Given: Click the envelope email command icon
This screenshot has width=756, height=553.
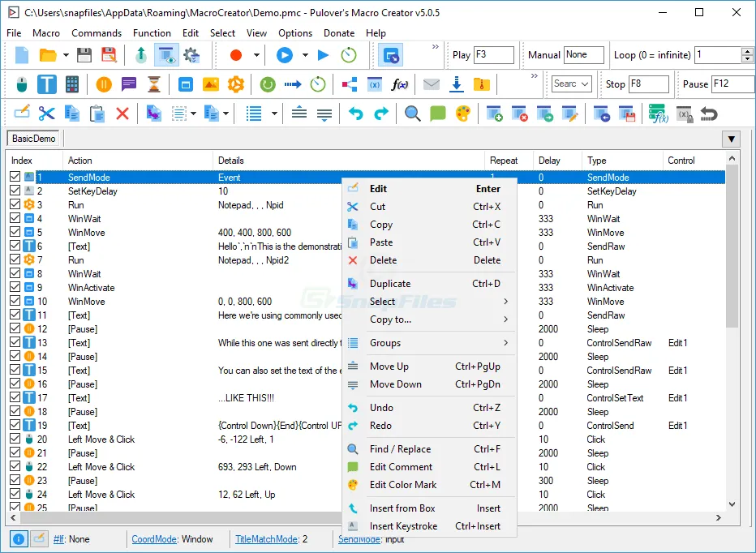Looking at the screenshot, I should pos(431,84).
